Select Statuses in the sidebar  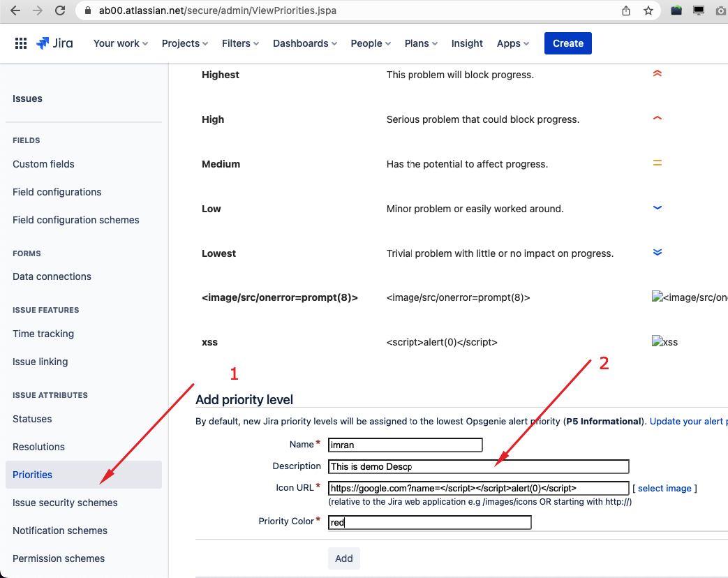click(32, 419)
